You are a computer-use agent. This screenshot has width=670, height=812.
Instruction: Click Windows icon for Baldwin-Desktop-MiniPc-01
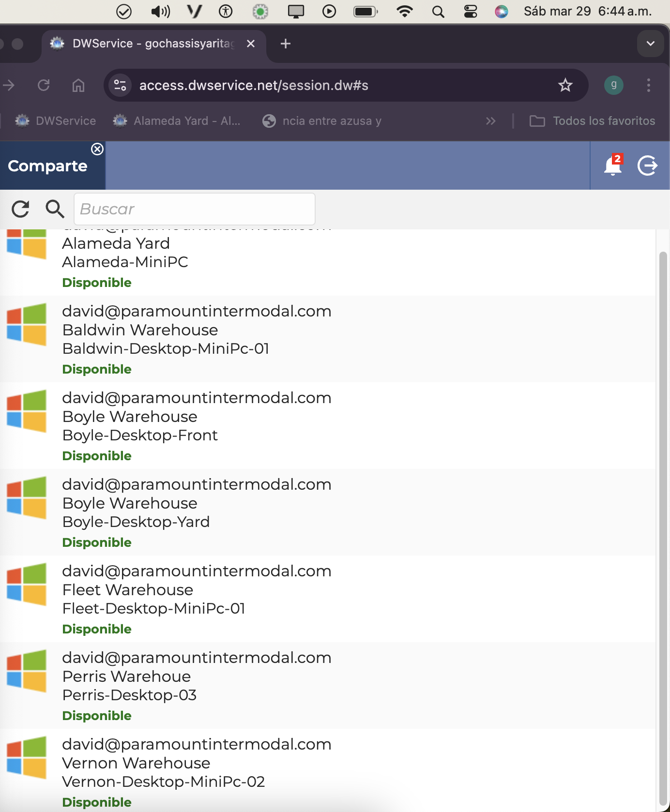pyautogui.click(x=27, y=324)
